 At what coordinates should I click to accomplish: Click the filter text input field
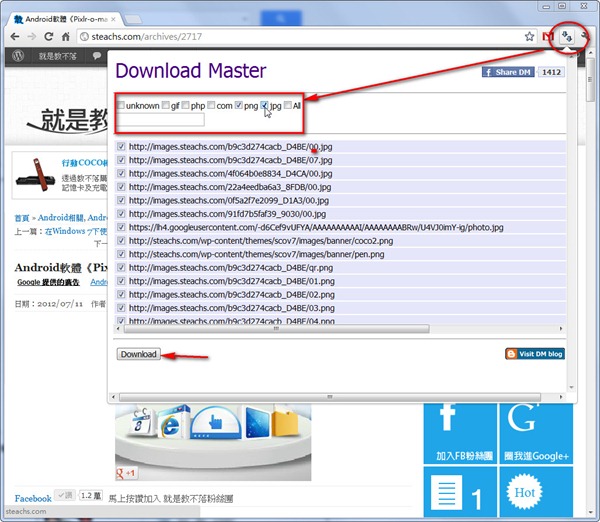(x=160, y=120)
